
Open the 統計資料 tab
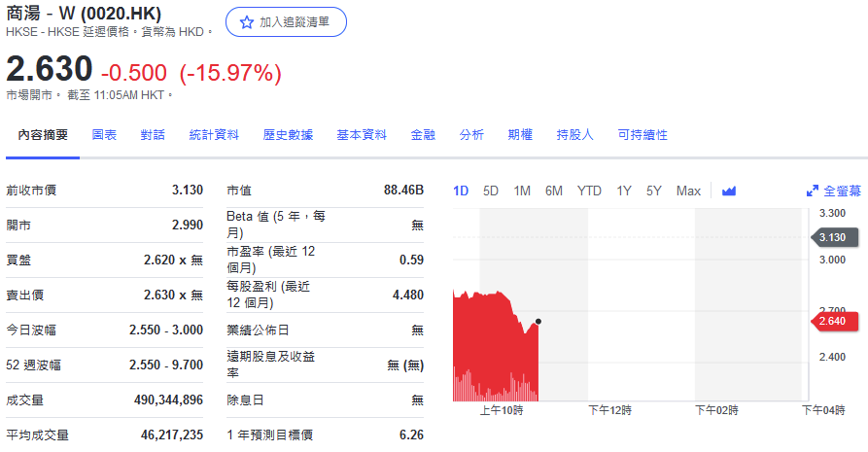pyautogui.click(x=214, y=135)
